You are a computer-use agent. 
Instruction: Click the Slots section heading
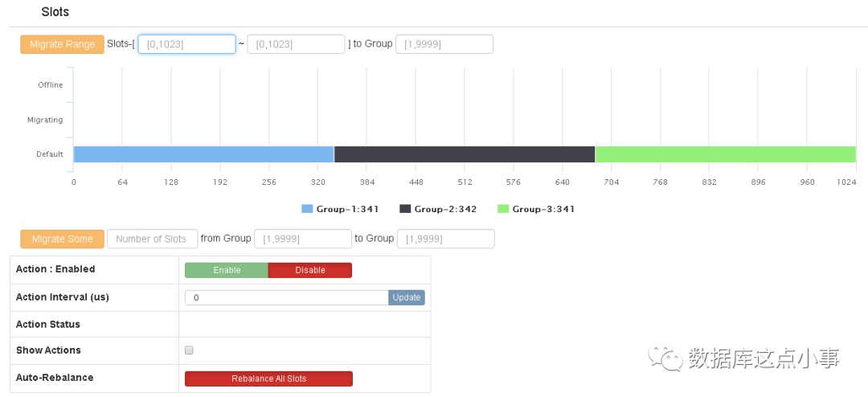coord(55,11)
